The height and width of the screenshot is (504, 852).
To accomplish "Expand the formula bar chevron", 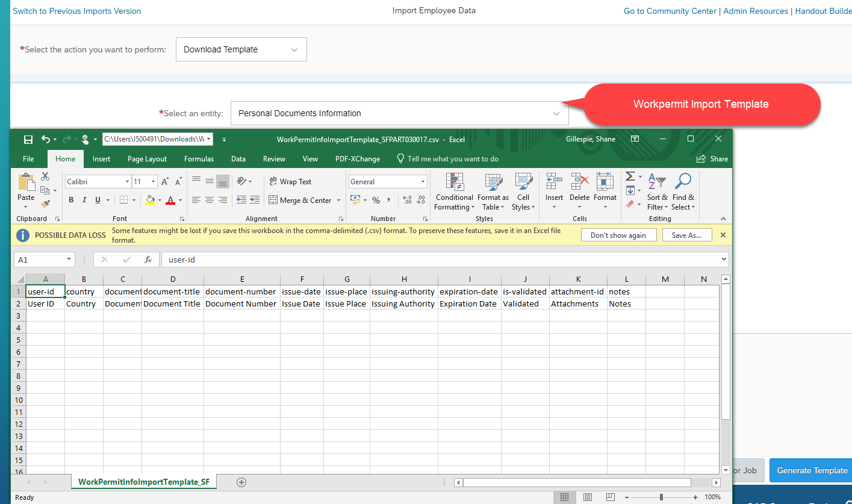I will [x=723, y=260].
